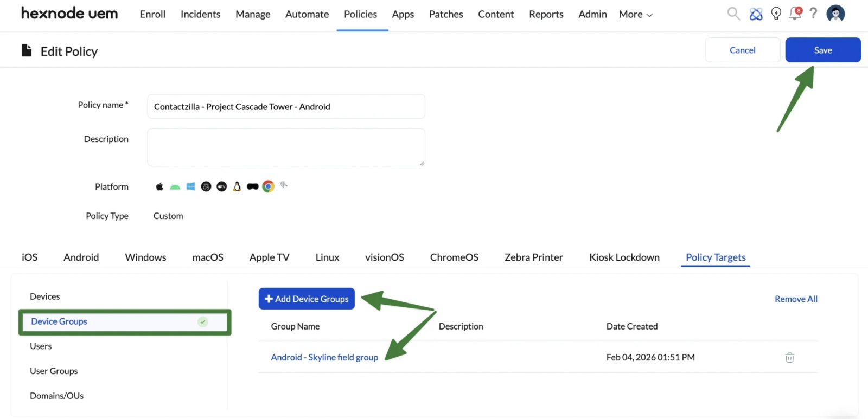Click the Zebra printer platform icon

pyautogui.click(x=284, y=185)
